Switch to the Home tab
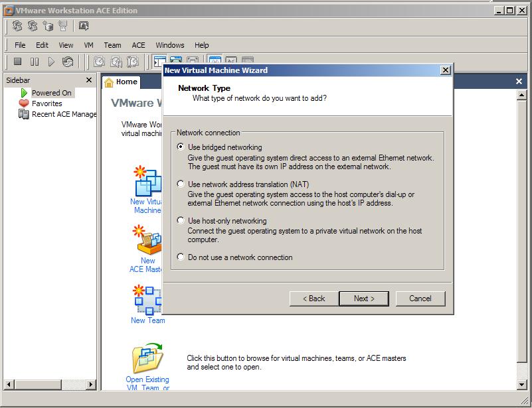Screen dimensions: 532x408 point(121,82)
